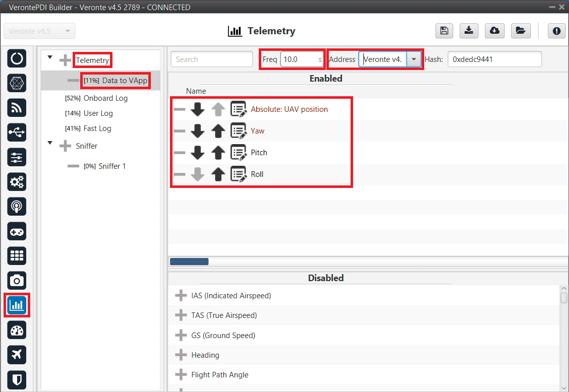Select Fast Log in tree
The width and height of the screenshot is (569, 392).
tap(97, 128)
